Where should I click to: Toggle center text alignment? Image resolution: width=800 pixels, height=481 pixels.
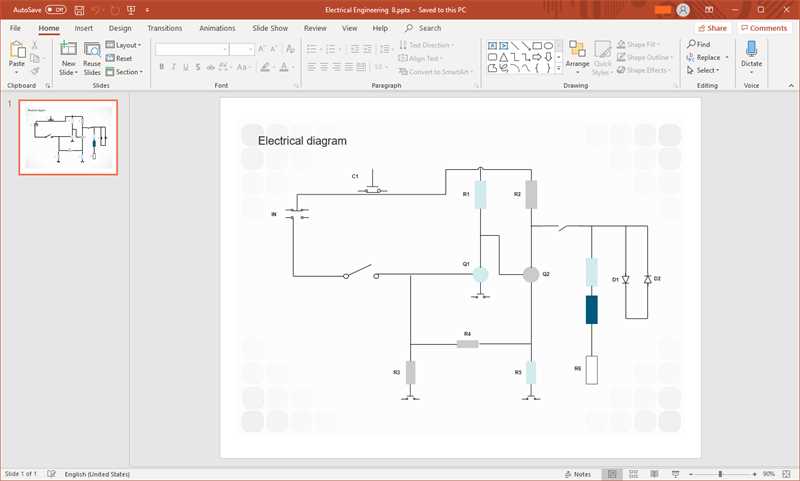(324, 67)
